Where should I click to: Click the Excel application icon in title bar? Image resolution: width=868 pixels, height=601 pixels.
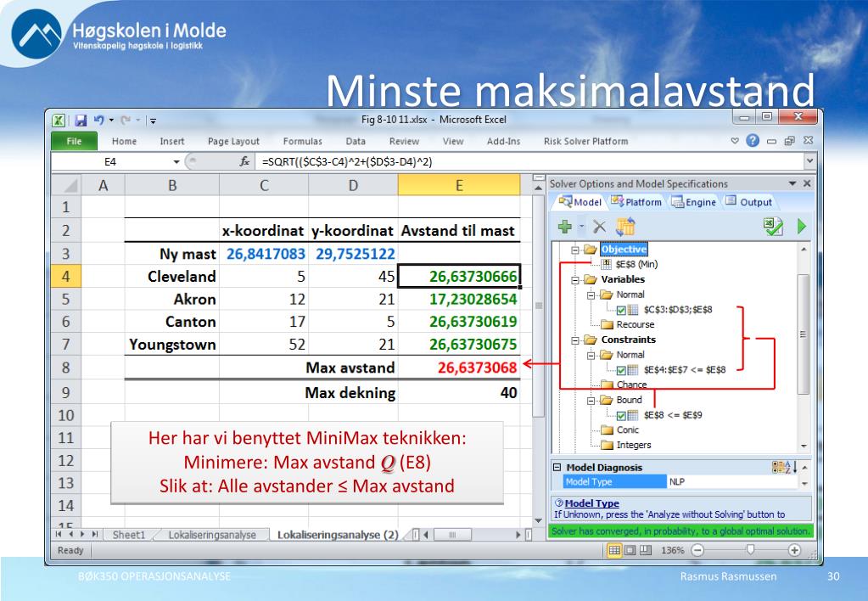click(59, 121)
